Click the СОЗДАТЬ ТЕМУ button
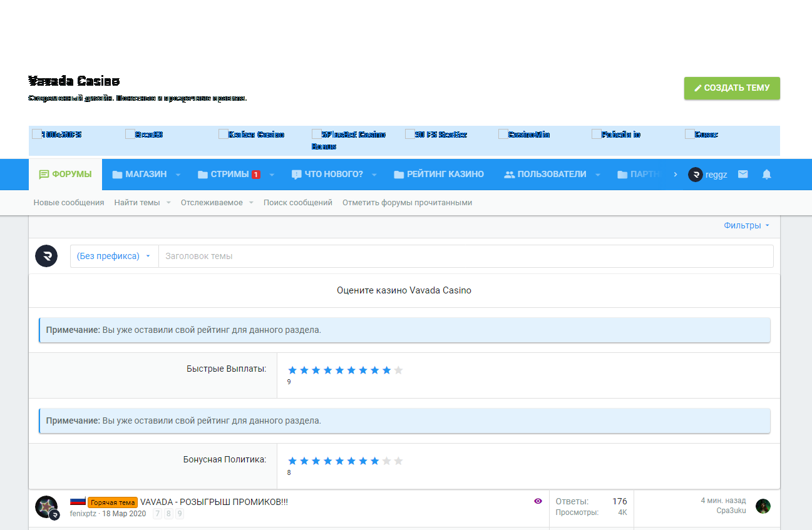The width and height of the screenshot is (812, 530). pyautogui.click(x=732, y=88)
